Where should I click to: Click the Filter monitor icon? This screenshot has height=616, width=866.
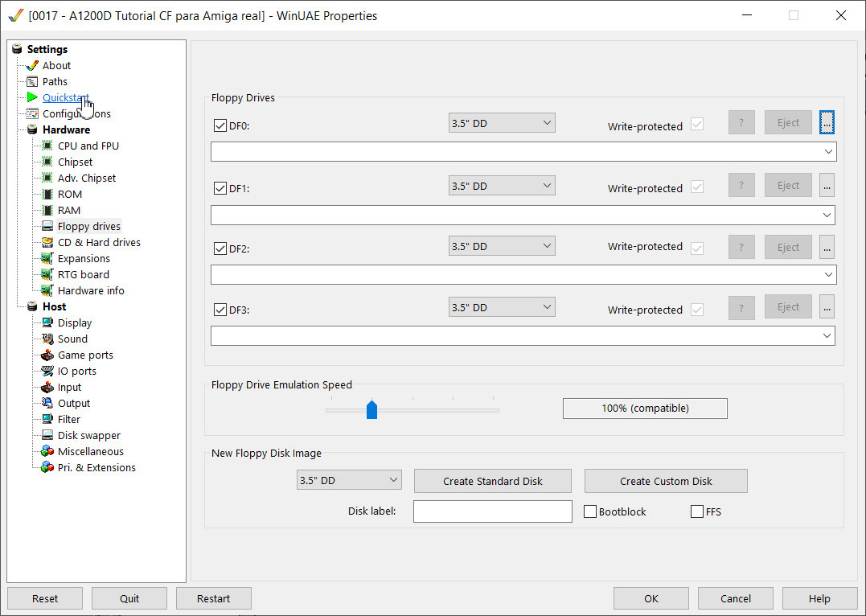[x=47, y=419]
